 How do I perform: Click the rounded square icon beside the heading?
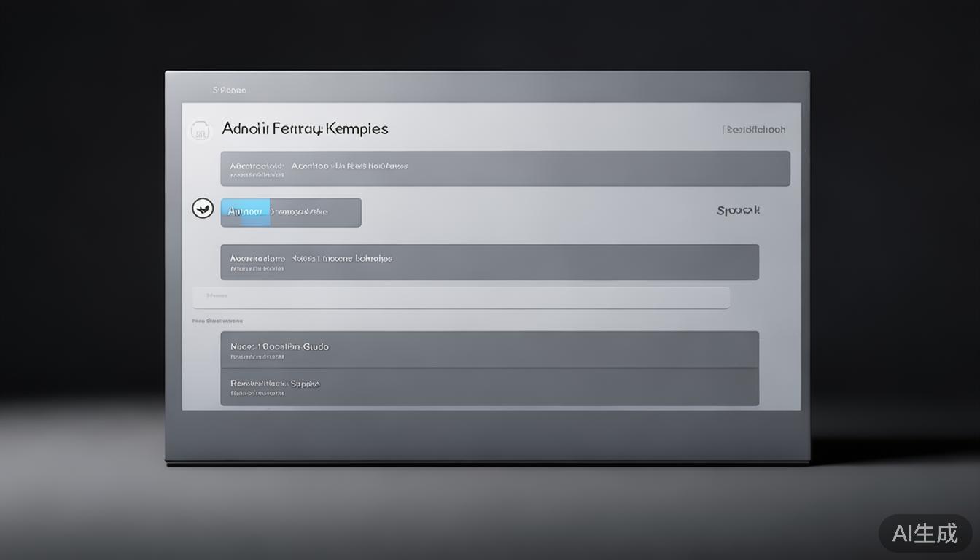click(200, 131)
